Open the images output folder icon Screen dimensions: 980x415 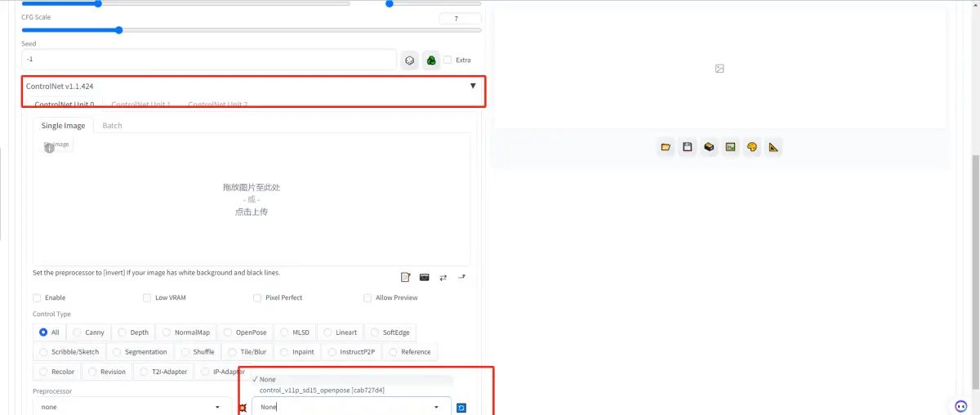[666, 147]
